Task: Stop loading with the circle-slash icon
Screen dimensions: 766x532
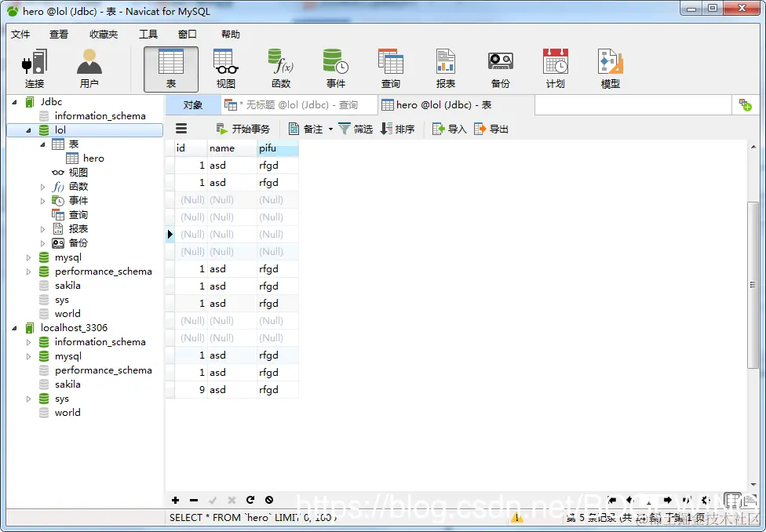Action: point(269,500)
